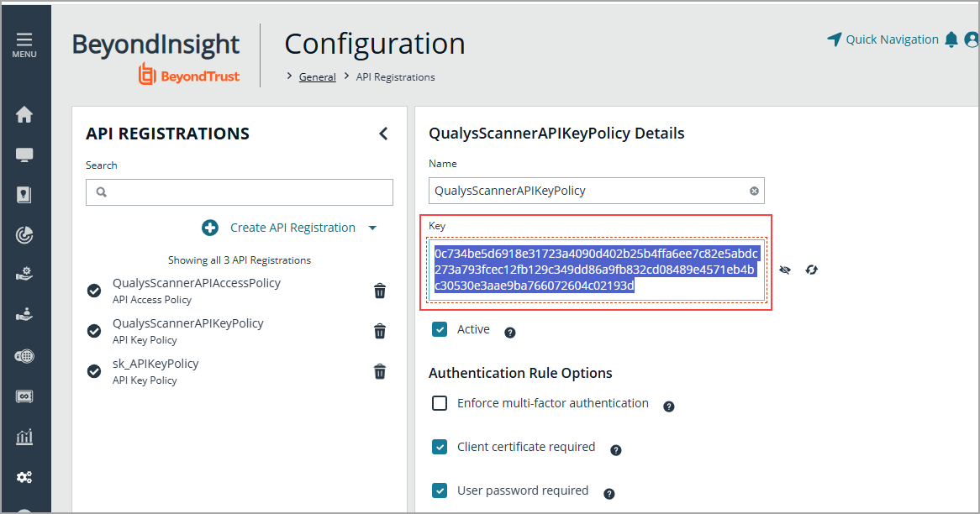Clear the Name field with the X icon

[754, 191]
